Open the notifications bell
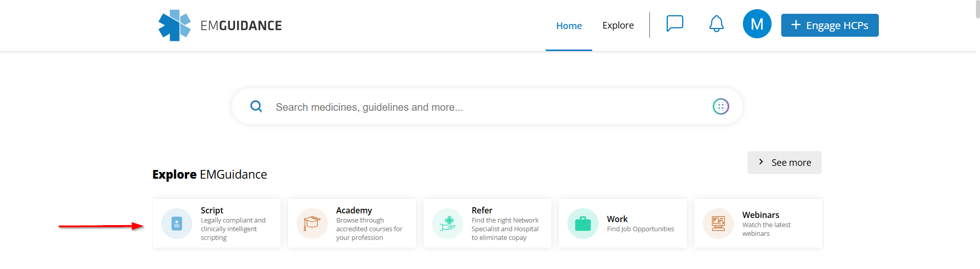 coord(716,23)
